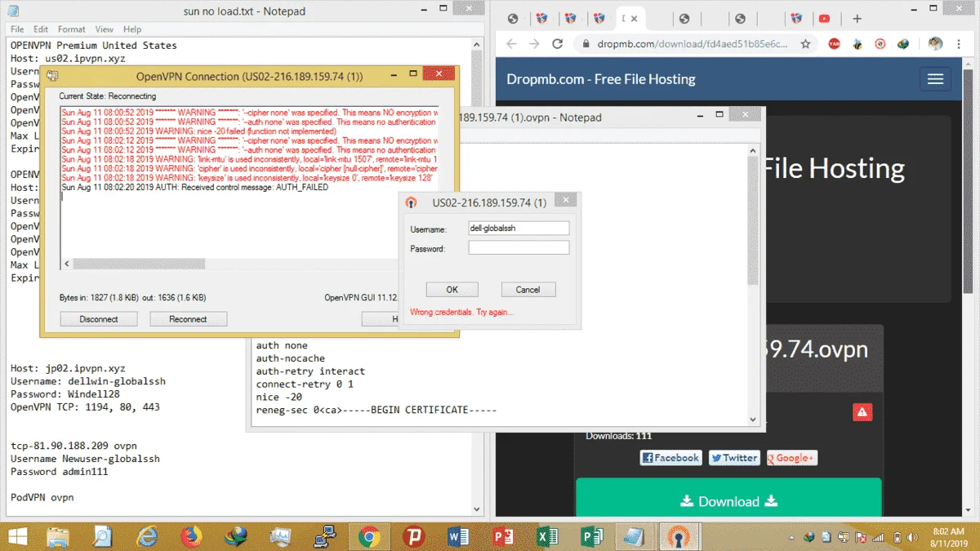
Task: Open Help menu in sun no load Notepad
Action: point(132,29)
